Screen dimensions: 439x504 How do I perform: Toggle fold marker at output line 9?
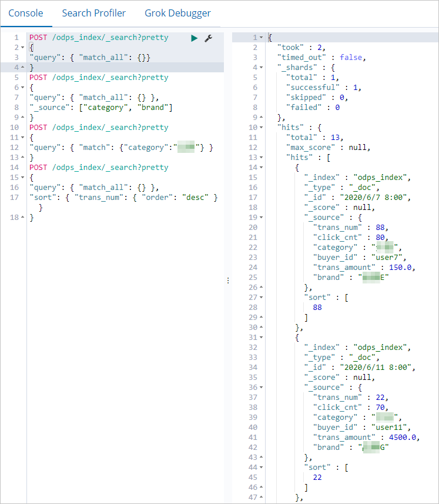261,117
